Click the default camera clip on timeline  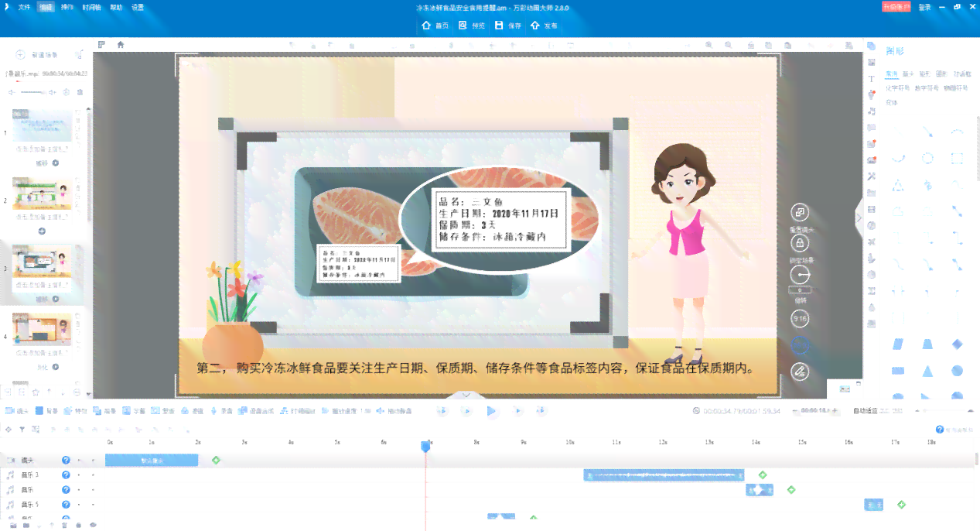pyautogui.click(x=152, y=460)
